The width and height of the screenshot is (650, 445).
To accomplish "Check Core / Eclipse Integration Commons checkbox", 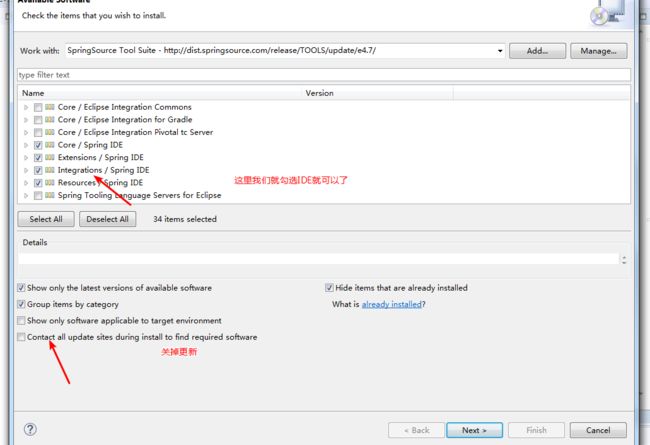I will (38, 107).
